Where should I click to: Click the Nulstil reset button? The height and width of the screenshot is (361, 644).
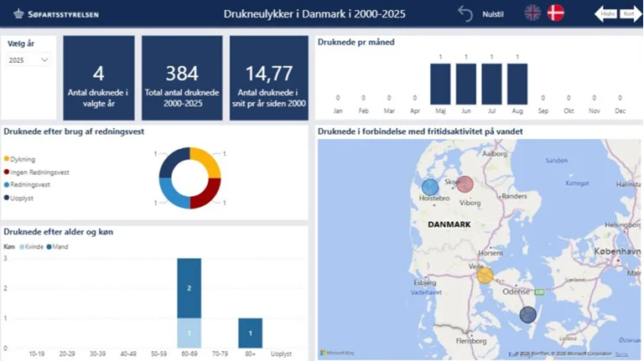(493, 13)
